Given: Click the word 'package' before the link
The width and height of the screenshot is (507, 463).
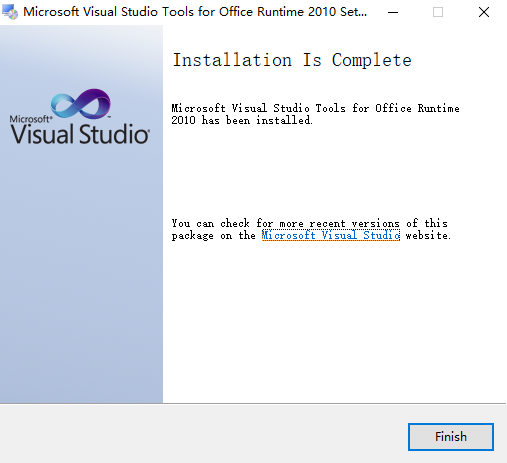Looking at the screenshot, I should (193, 236).
